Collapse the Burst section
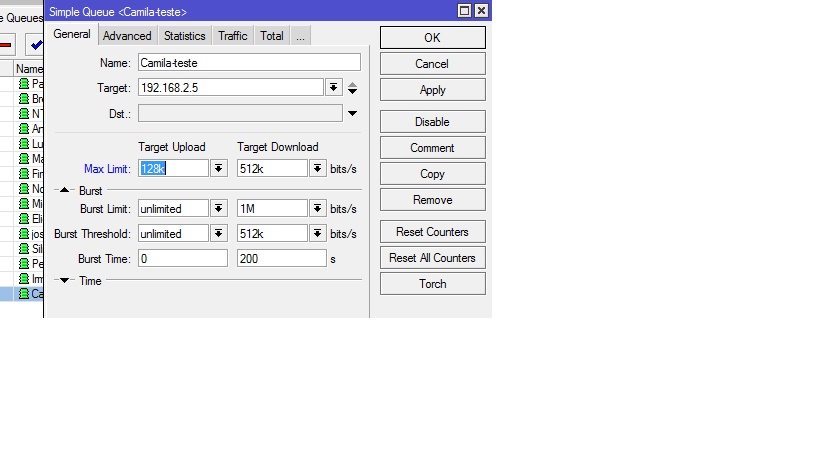819x460 pixels. pos(64,191)
